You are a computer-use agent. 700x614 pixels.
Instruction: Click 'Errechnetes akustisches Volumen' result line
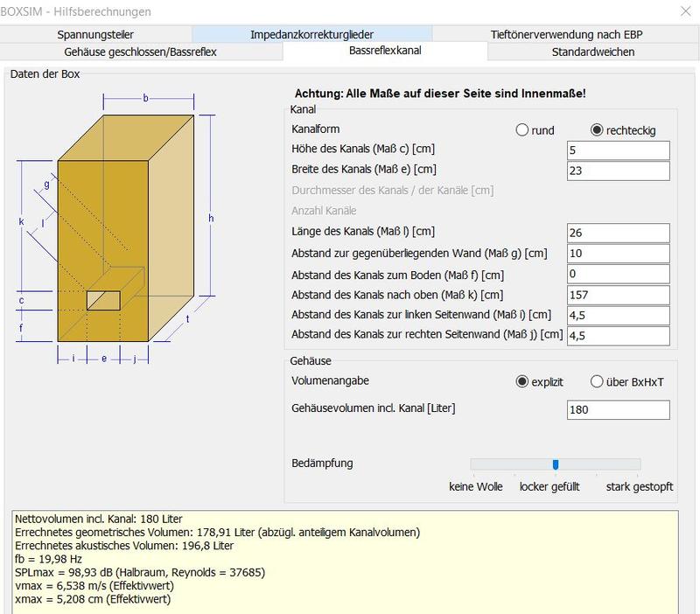pyautogui.click(x=124, y=546)
